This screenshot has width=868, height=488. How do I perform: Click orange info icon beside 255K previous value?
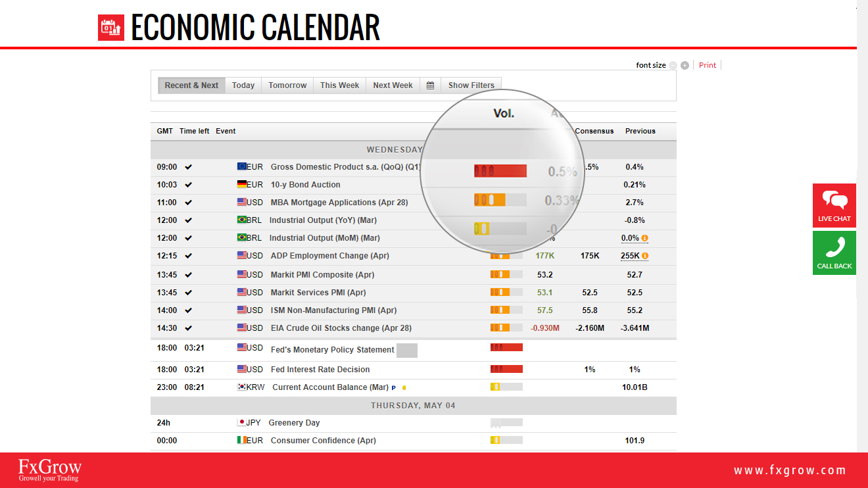pos(645,256)
